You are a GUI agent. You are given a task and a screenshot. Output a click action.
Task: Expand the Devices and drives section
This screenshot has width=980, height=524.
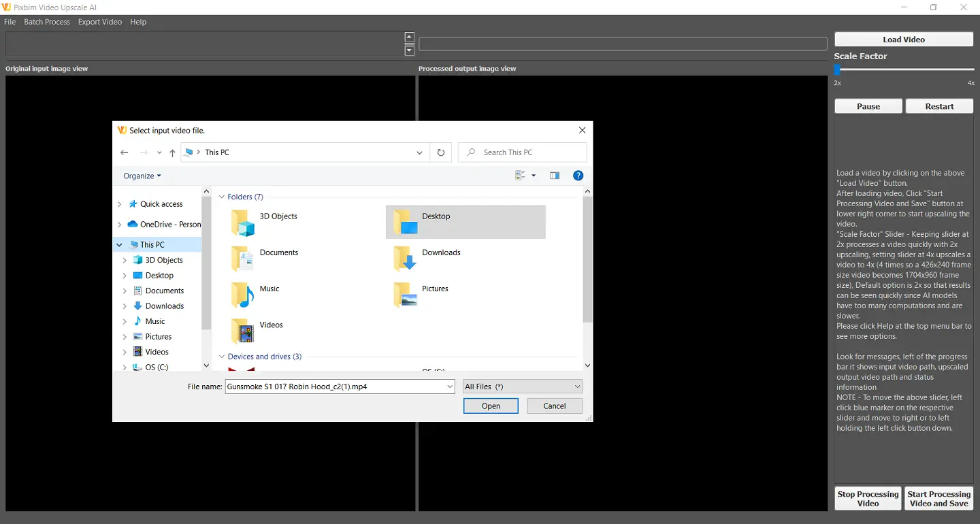click(221, 356)
